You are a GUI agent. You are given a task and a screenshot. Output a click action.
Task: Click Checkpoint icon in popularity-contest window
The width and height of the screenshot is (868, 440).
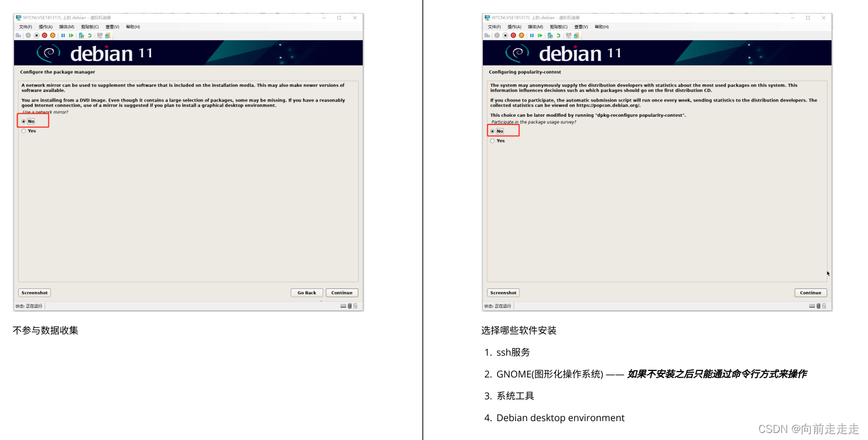click(x=550, y=35)
